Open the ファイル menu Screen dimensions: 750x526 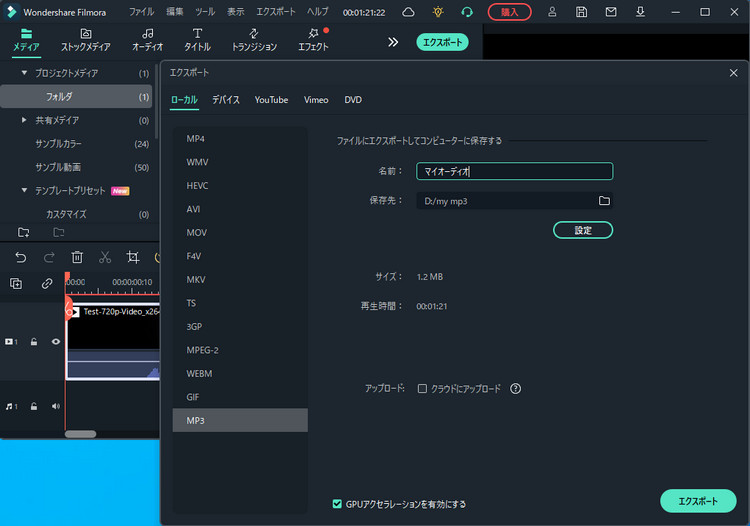tap(142, 12)
